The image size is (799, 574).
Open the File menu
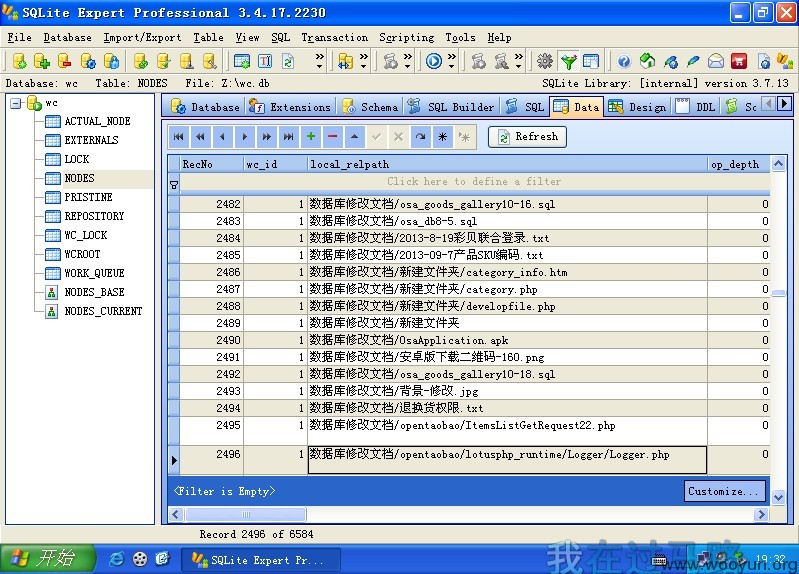[19, 37]
